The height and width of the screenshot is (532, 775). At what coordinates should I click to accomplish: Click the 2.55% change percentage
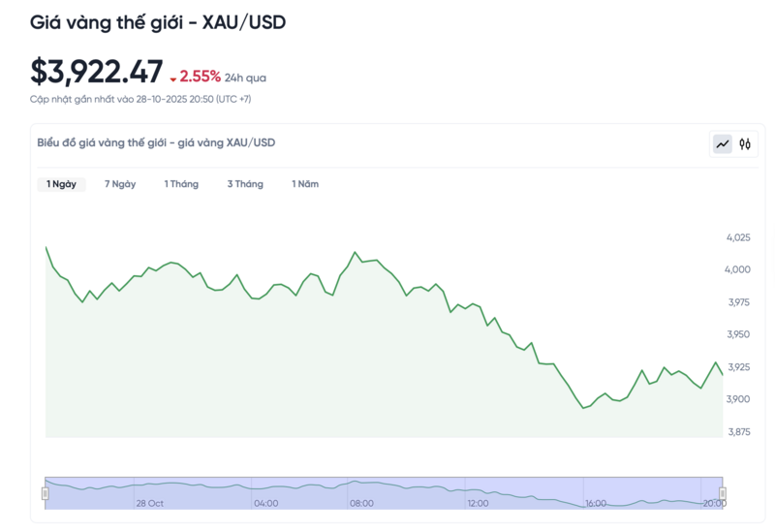[x=201, y=77]
